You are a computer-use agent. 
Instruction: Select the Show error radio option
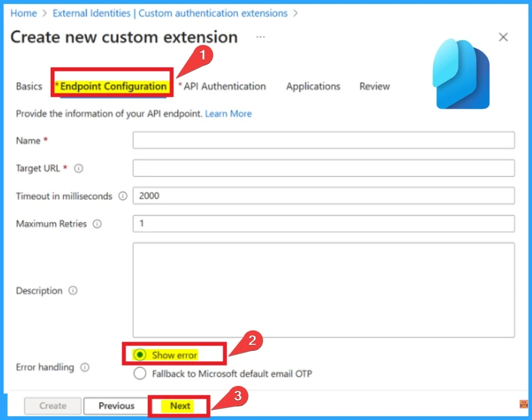[x=140, y=355]
